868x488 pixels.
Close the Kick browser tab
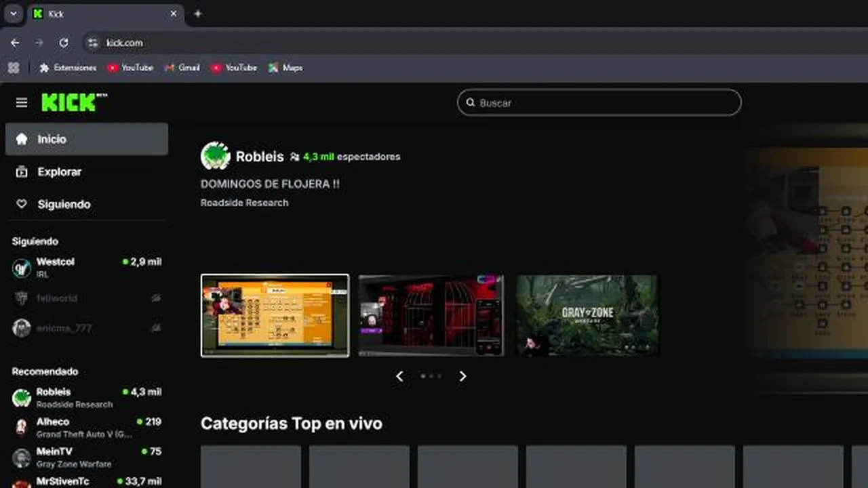click(174, 14)
